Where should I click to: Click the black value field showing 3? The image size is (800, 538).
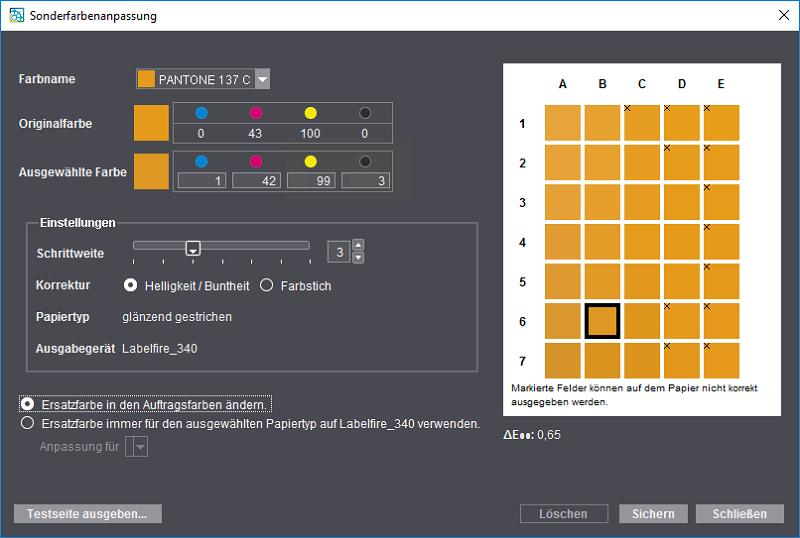tap(365, 180)
